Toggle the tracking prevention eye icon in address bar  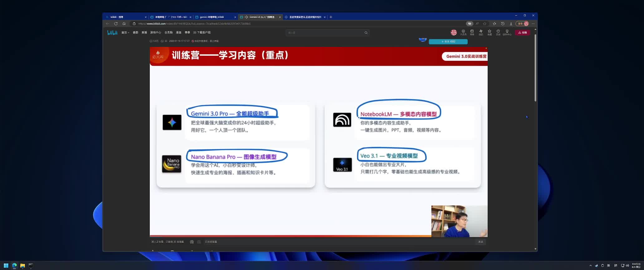click(469, 24)
